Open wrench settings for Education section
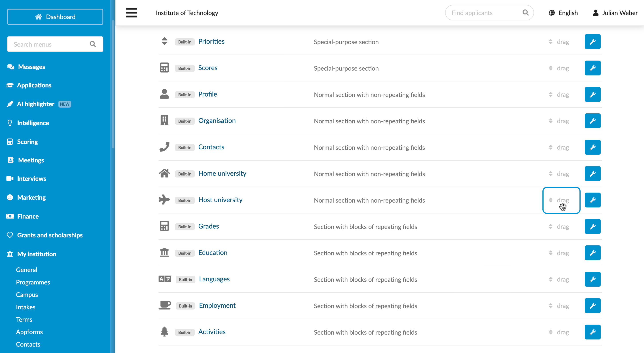Viewport: 644px width, 353px height. [593, 253]
